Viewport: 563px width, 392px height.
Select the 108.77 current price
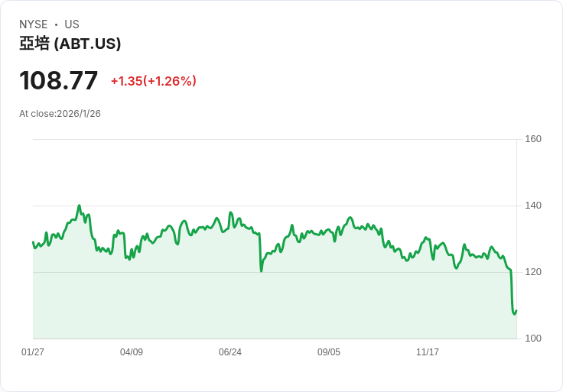click(59, 81)
